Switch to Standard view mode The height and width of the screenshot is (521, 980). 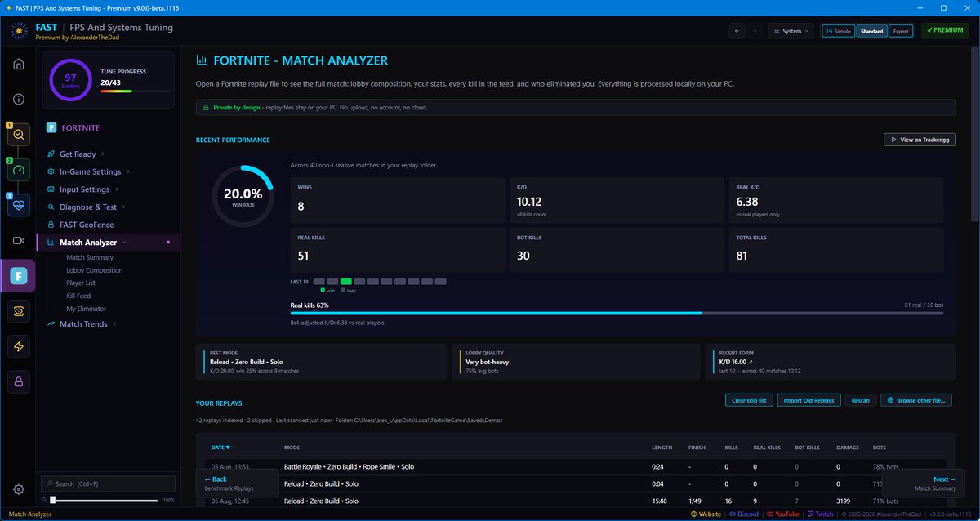[x=871, y=31]
